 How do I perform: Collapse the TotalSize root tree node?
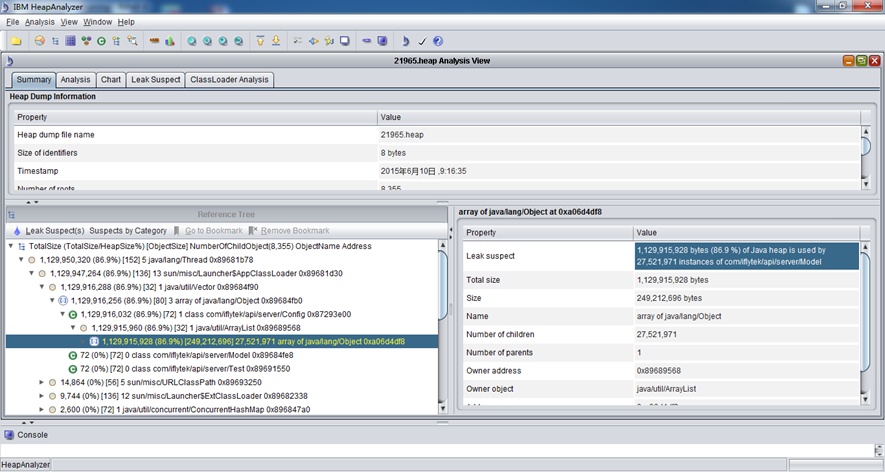11,246
